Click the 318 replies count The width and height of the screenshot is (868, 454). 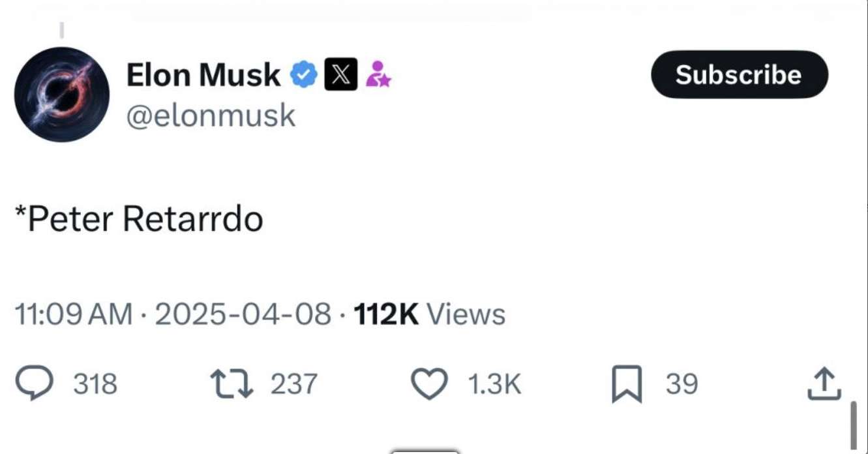click(x=95, y=384)
